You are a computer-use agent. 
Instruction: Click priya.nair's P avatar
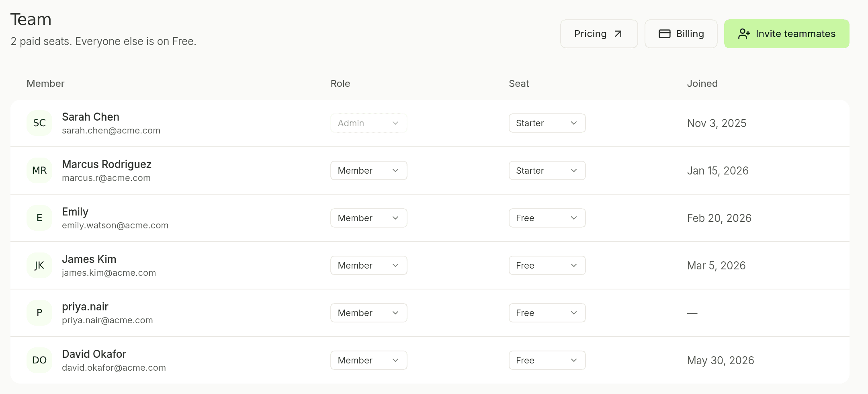(x=39, y=313)
